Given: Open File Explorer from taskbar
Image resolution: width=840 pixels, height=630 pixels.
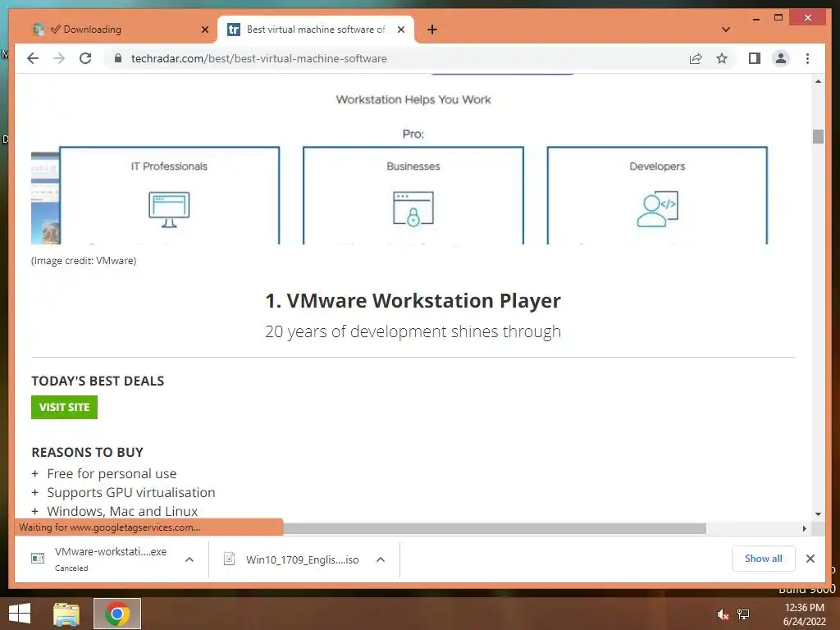Looking at the screenshot, I should click(x=66, y=614).
